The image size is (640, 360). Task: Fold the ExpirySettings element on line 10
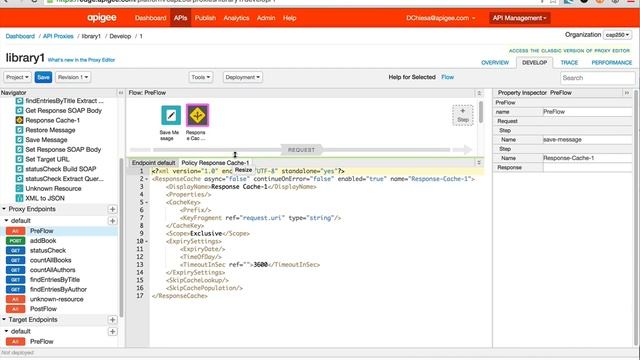(147, 242)
